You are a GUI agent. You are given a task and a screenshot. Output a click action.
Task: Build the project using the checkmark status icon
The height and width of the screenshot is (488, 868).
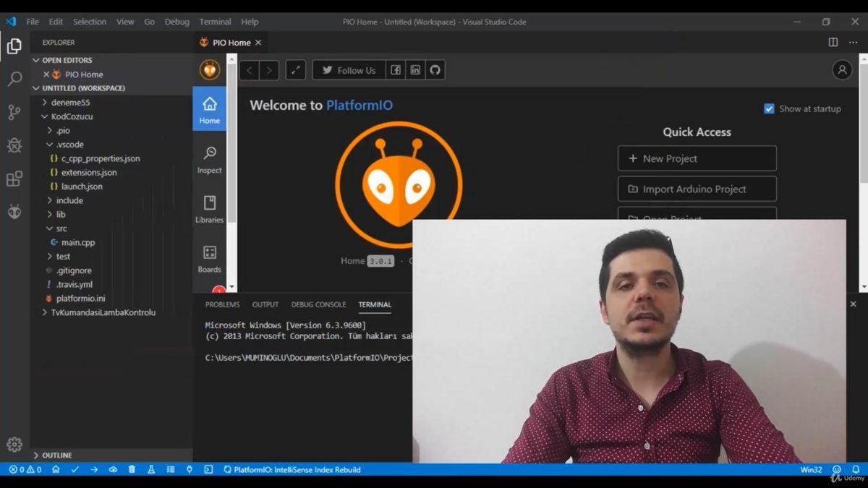point(75,469)
